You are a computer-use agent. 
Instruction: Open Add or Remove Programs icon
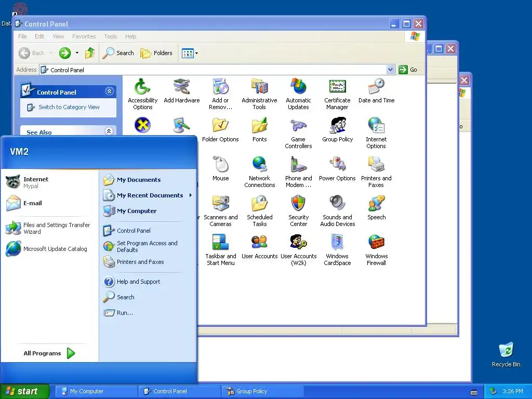220,94
